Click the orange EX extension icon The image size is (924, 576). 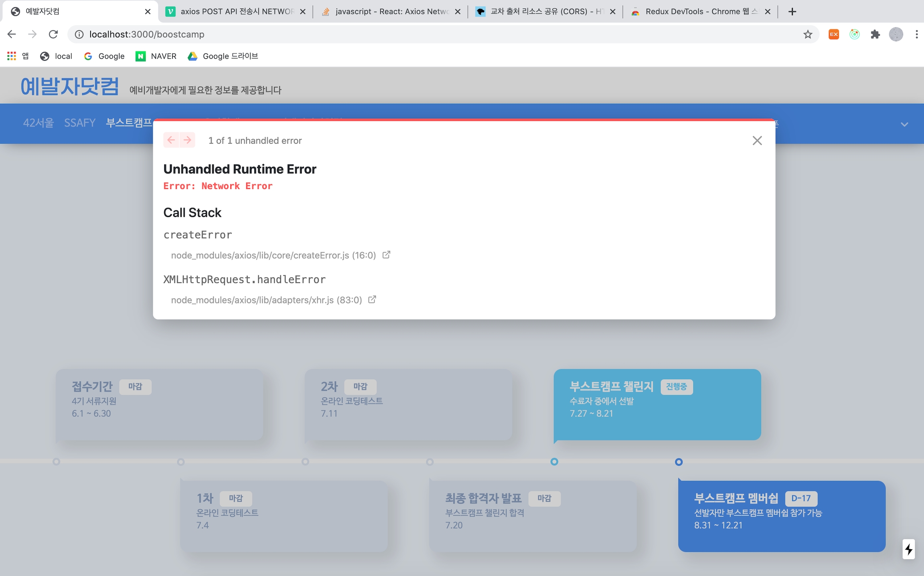pos(834,34)
